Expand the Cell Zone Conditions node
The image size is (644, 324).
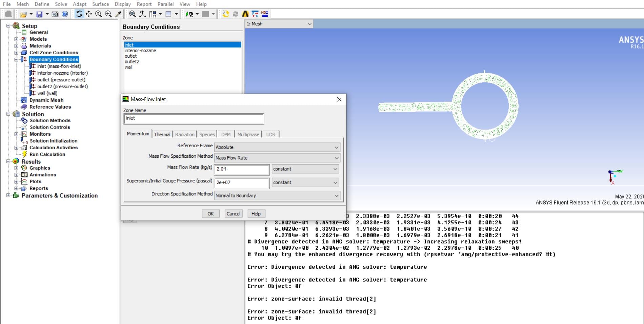click(16, 53)
